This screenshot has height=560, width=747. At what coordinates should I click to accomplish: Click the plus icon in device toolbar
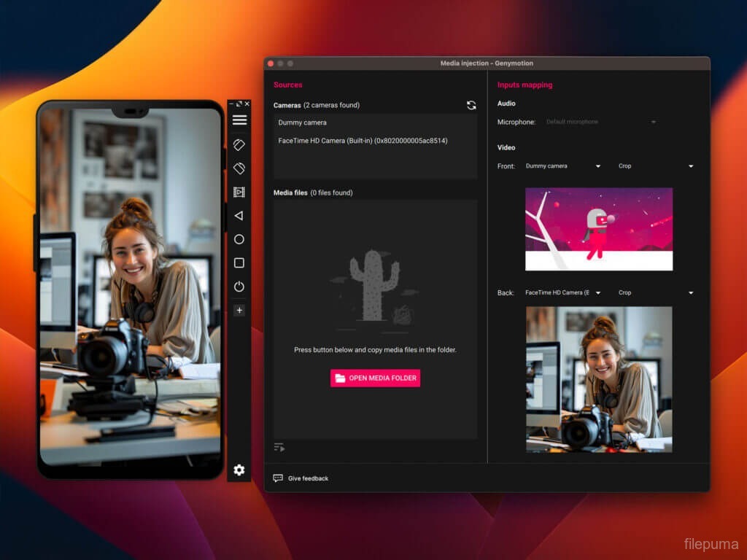click(x=239, y=311)
